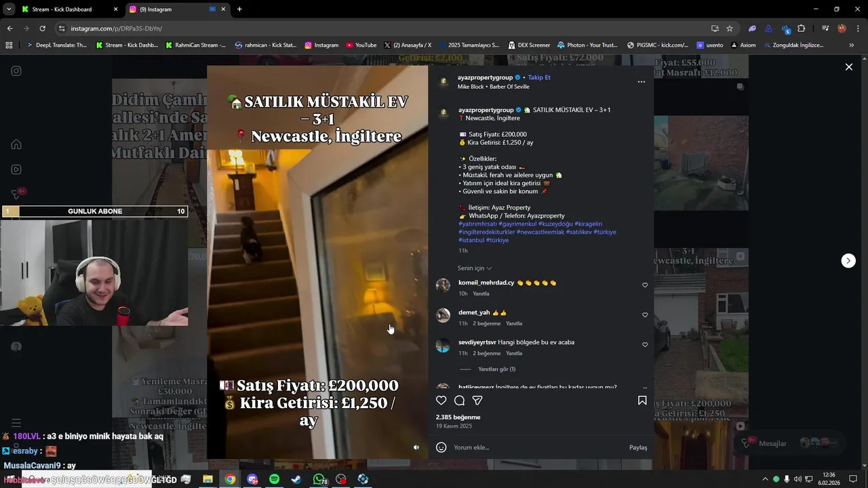The image size is (868, 488).
Task: Expand the 'Senin için' comment sort dropdown
Action: pyautogui.click(x=474, y=268)
